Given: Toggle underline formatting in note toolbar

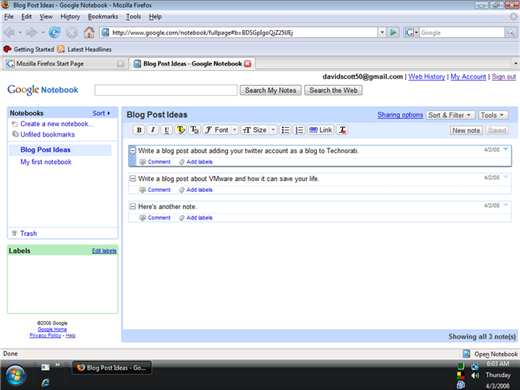Looking at the screenshot, I should coord(167,130).
